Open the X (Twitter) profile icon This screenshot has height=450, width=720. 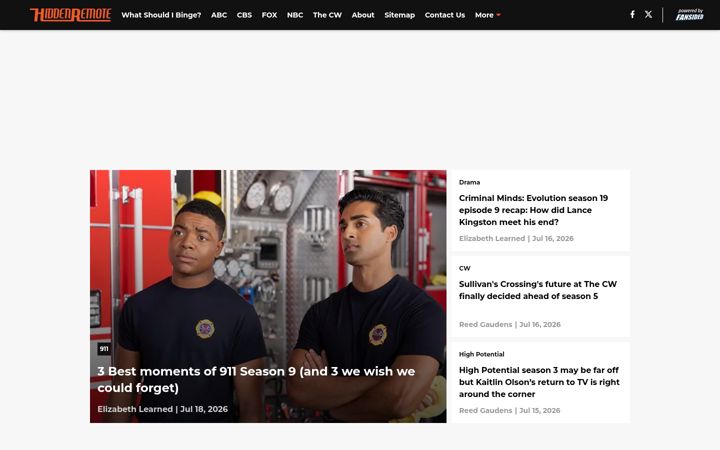click(x=648, y=15)
